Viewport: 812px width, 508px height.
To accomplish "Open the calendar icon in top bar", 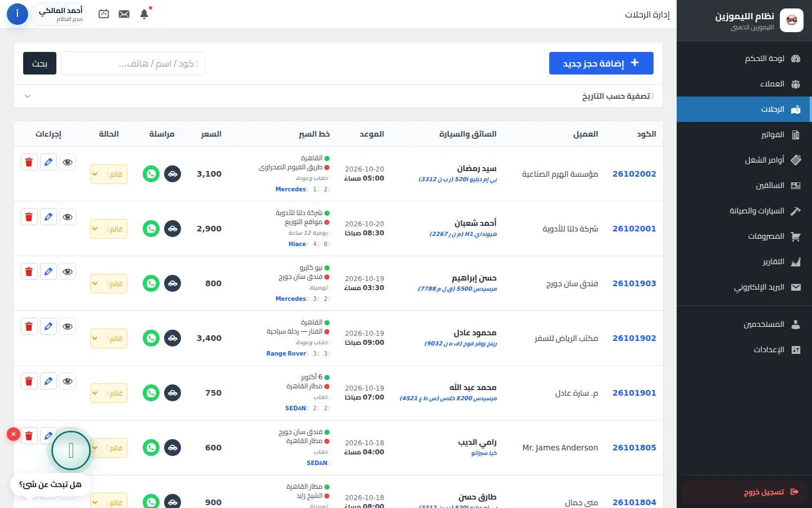I will pos(104,14).
